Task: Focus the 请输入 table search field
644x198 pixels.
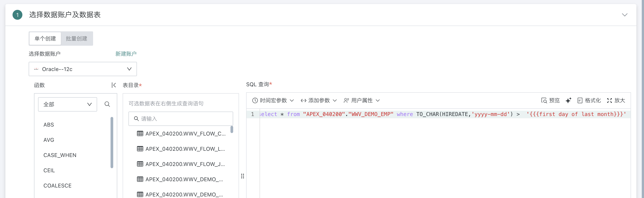Action: coord(181,119)
